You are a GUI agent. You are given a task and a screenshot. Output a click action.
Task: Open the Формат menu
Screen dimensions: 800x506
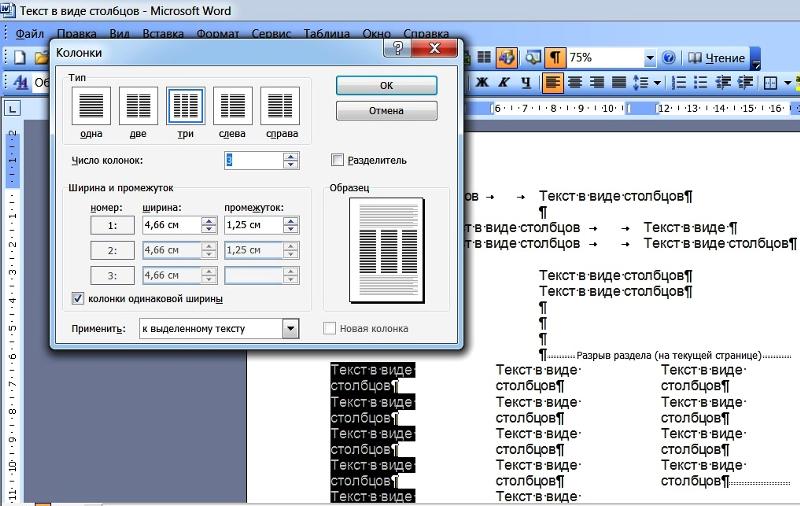point(218,34)
